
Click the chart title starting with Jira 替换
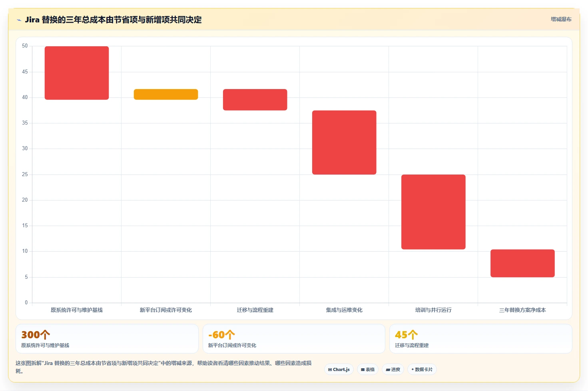[x=113, y=20]
